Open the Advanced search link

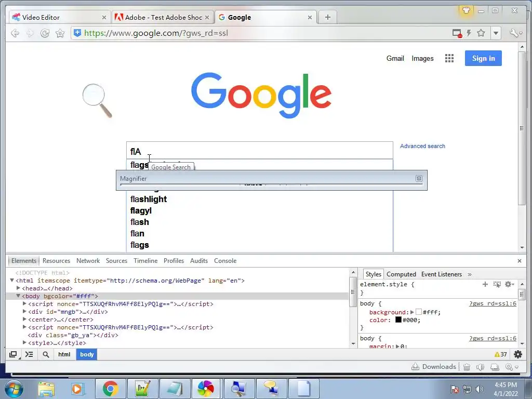click(422, 146)
